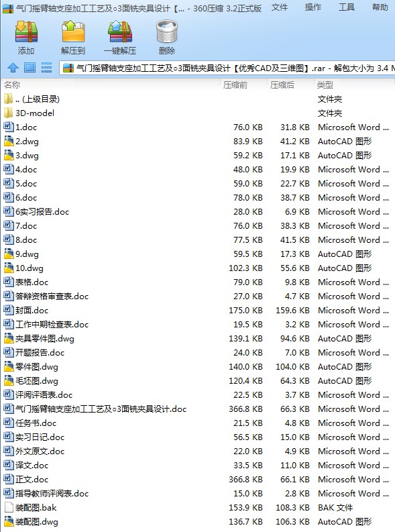Click the 一键解压 (One-click extract) icon
This screenshot has width=395, height=532.
[120, 32]
